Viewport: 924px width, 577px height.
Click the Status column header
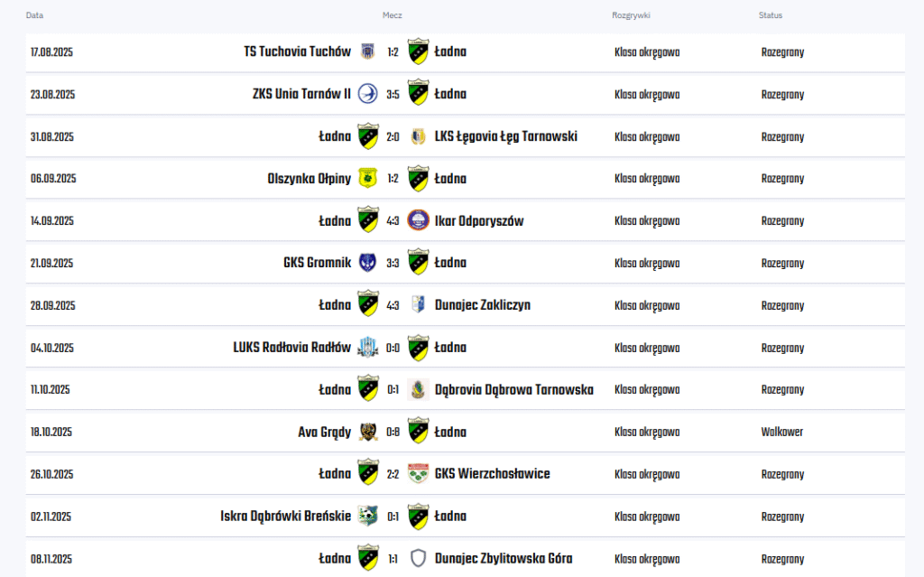tap(770, 15)
